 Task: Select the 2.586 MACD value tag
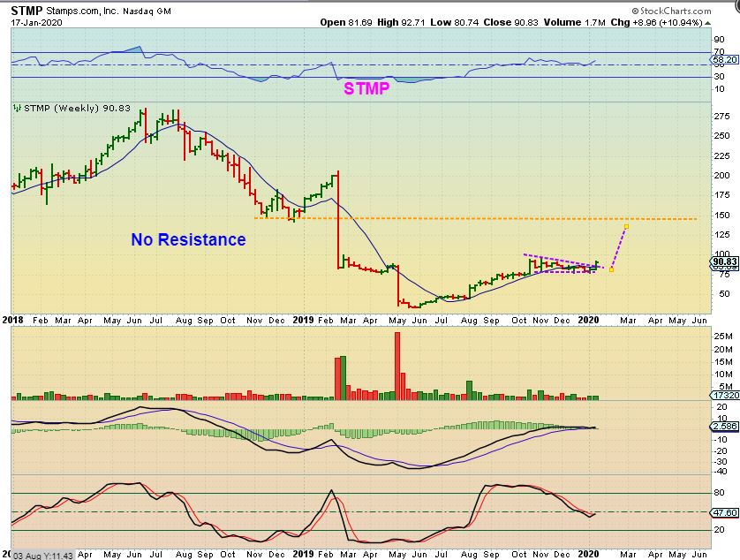click(724, 426)
